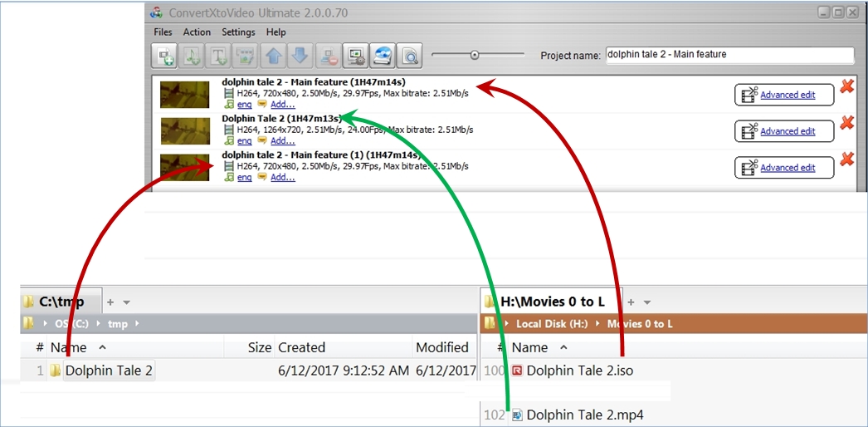Screen dimensions: 868x427
Task: Select title dolphin tale 2 - Main feature (1H47m14s)
Action: tap(314, 82)
